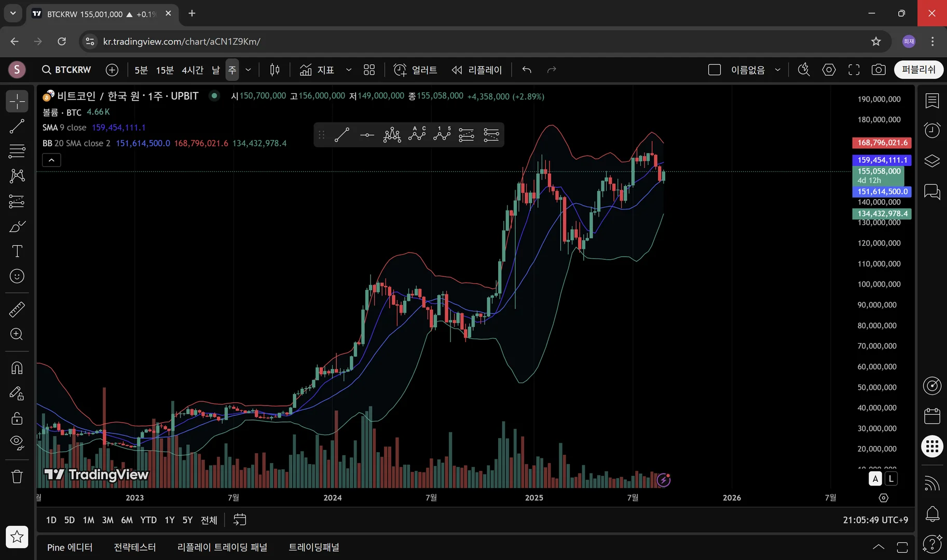
Task: Click the trash remove objects icon
Action: (x=17, y=477)
